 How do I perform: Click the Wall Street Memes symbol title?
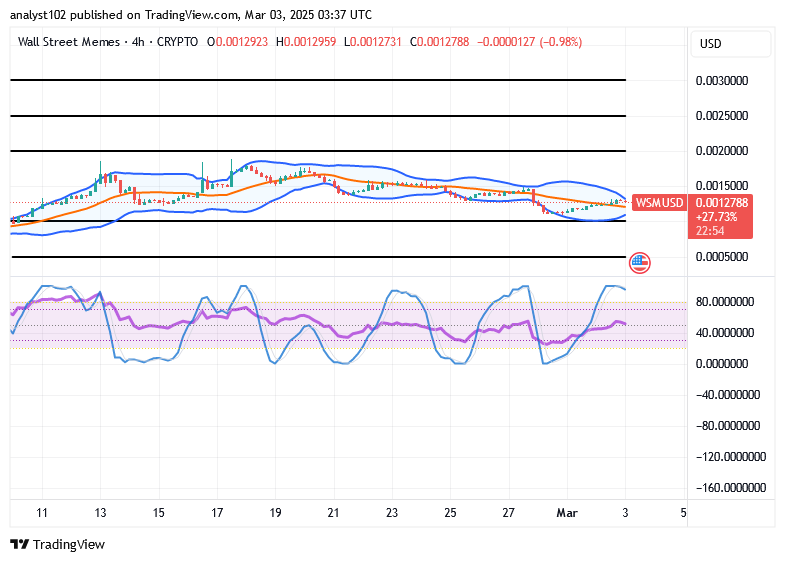[x=69, y=42]
